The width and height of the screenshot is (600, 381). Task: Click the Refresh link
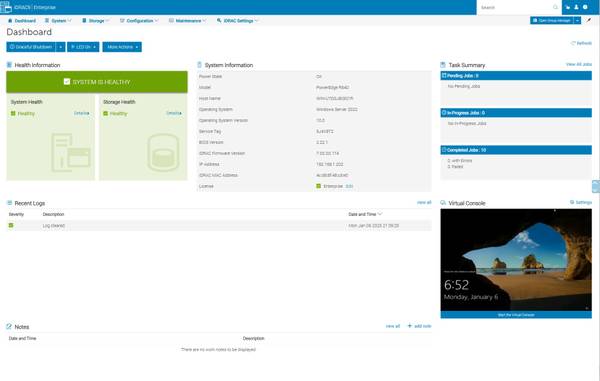(x=582, y=43)
